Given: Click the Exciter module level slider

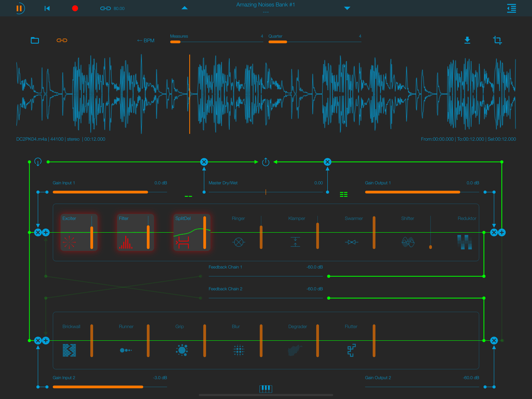Looking at the screenshot, I should coord(92,232).
